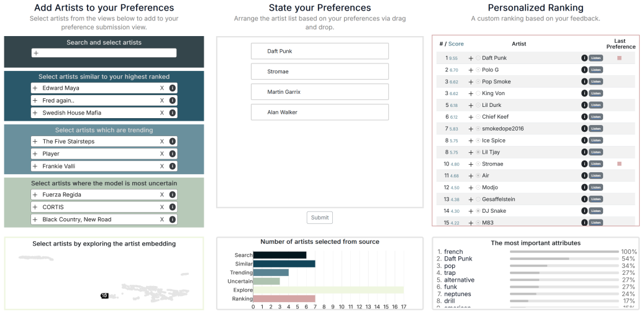Image resolution: width=644 pixels, height=314 pixels.
Task: Add The Five Stairsteps using plus icon
Action: (x=35, y=141)
